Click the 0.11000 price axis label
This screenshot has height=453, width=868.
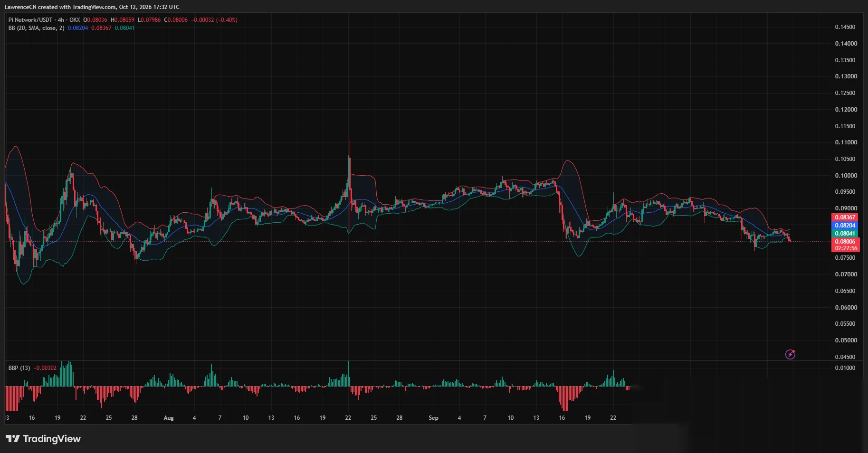click(846, 142)
